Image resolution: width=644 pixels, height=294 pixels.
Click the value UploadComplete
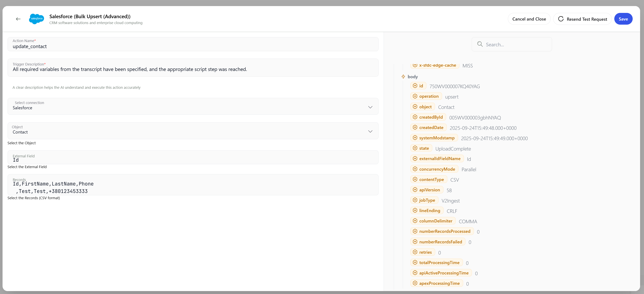click(453, 149)
